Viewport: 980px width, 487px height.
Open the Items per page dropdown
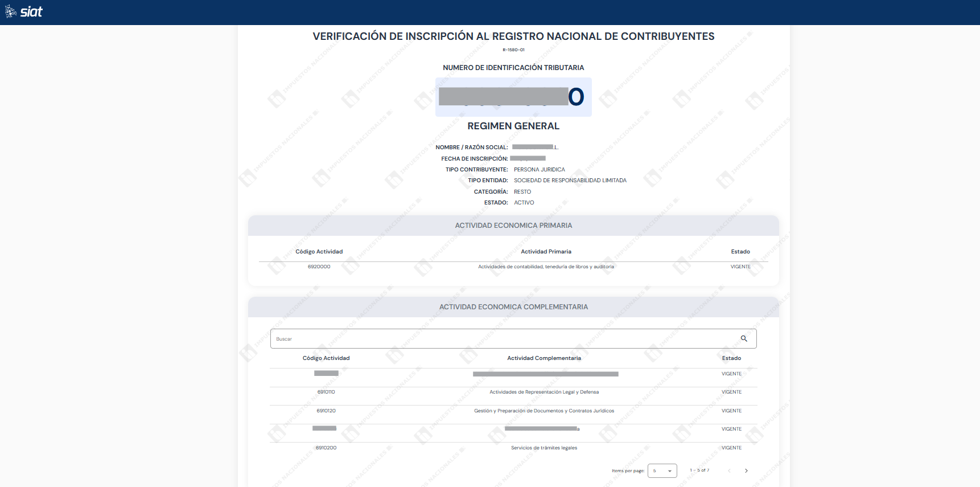(662, 471)
